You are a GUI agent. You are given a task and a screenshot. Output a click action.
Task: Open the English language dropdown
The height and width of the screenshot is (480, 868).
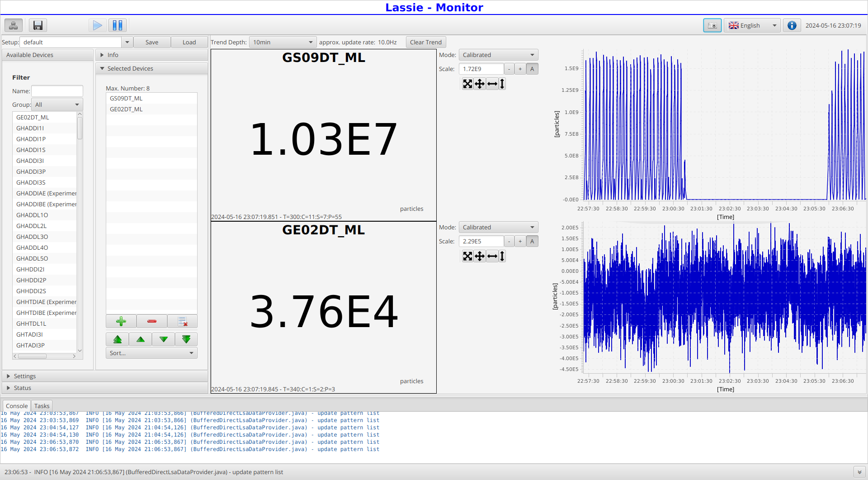coord(752,25)
